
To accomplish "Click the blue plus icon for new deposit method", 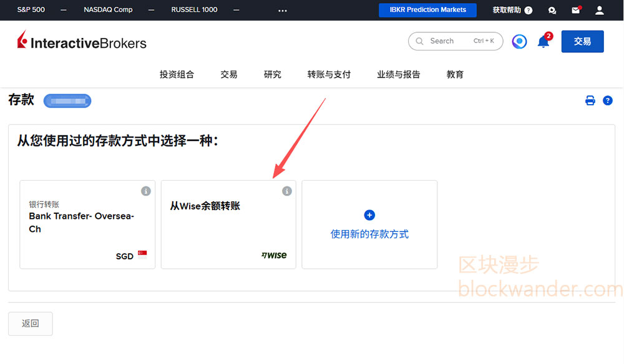I will pyautogui.click(x=369, y=215).
